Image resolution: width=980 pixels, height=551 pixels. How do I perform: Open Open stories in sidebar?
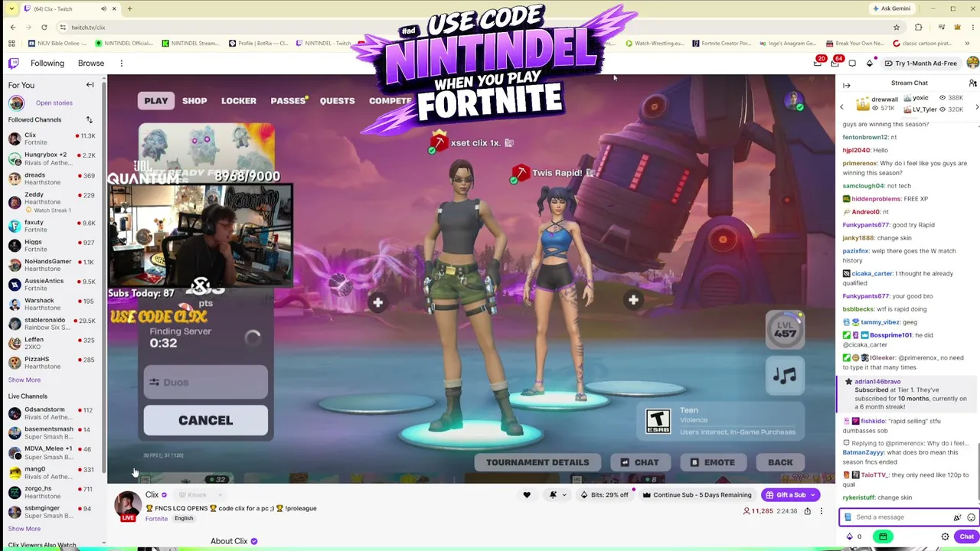(x=54, y=103)
